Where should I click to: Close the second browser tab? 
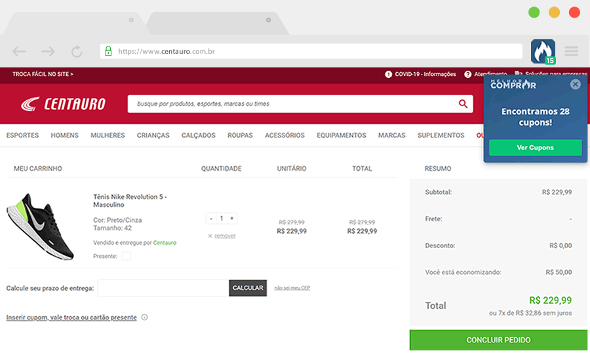pos(268,20)
